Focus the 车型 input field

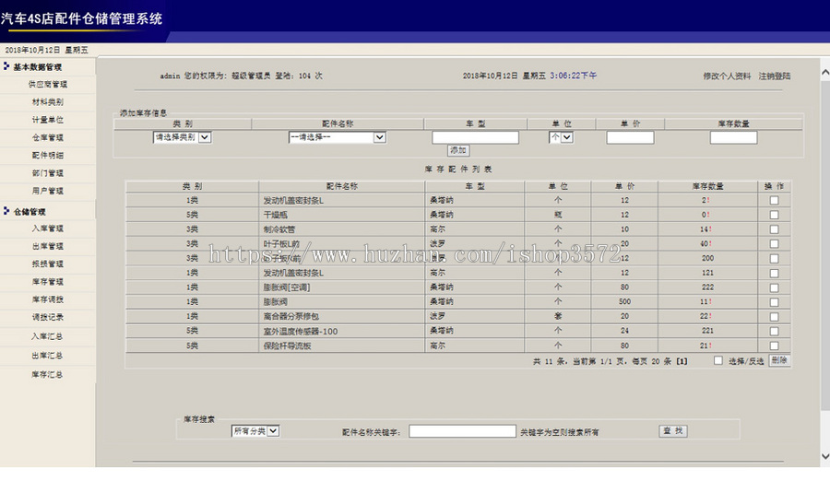(475, 137)
